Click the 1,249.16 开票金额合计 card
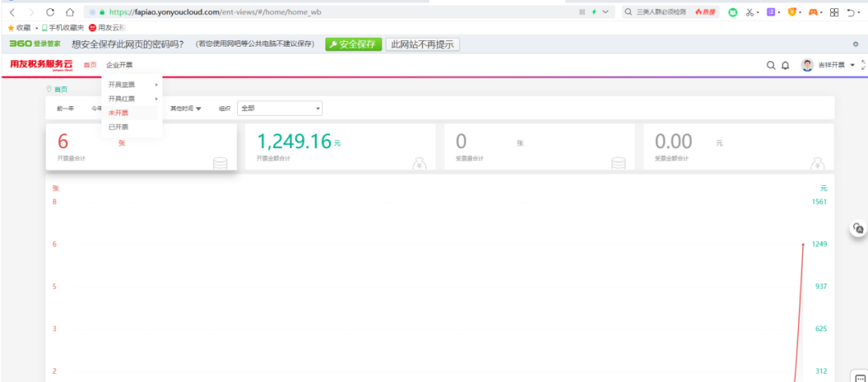868x382 pixels. point(340,146)
